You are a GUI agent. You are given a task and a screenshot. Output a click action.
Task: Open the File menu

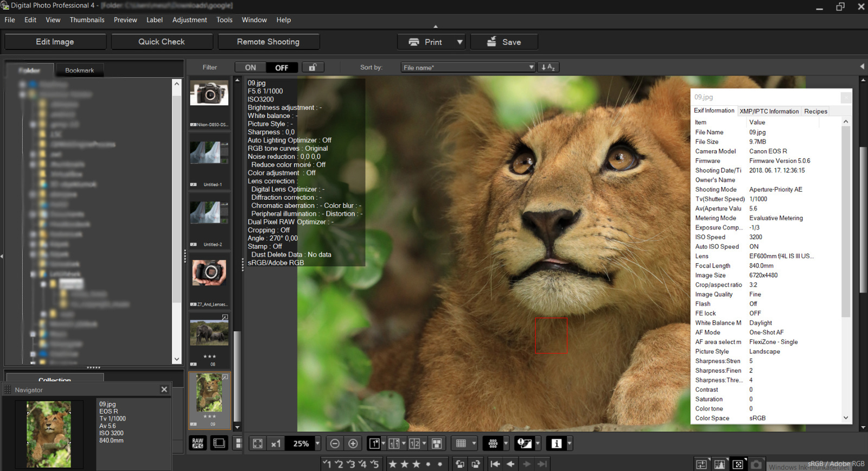coord(10,20)
